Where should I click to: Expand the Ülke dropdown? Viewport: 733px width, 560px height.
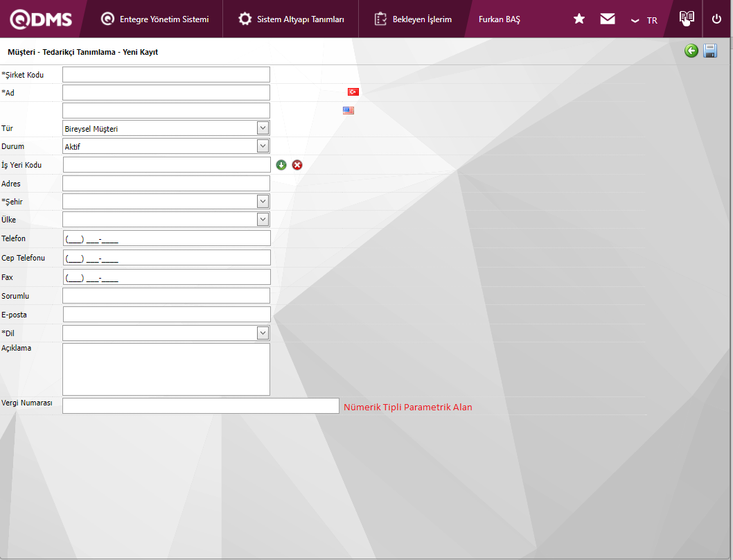[263, 219]
